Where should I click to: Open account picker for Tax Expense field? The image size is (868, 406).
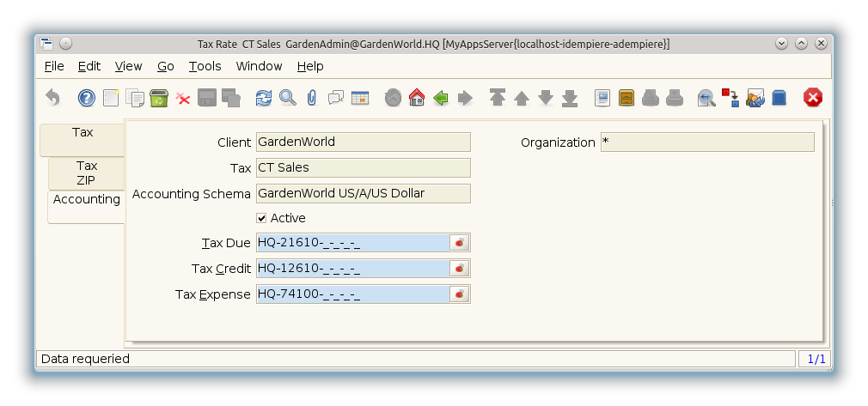pyautogui.click(x=460, y=294)
